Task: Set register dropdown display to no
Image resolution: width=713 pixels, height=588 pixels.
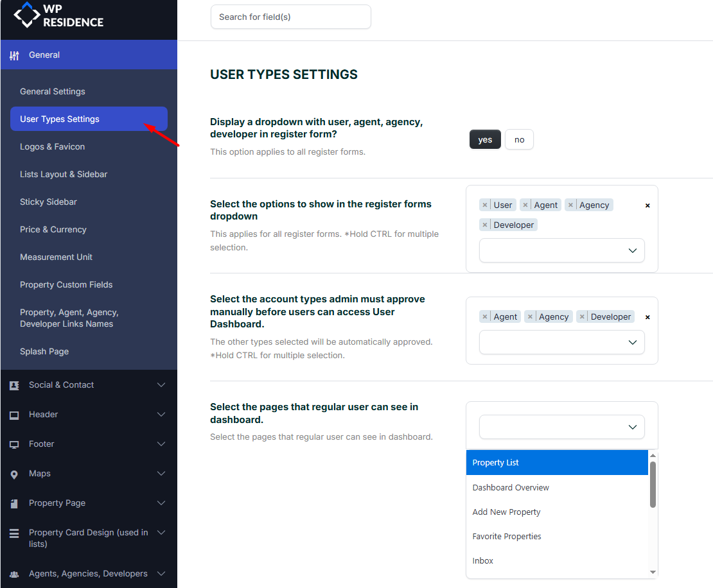Action: click(519, 140)
